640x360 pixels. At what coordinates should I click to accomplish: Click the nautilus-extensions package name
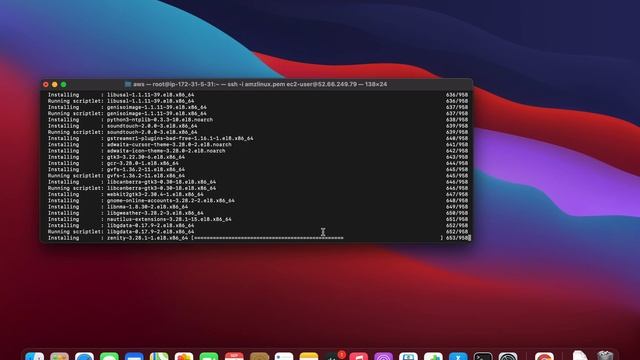point(169,219)
